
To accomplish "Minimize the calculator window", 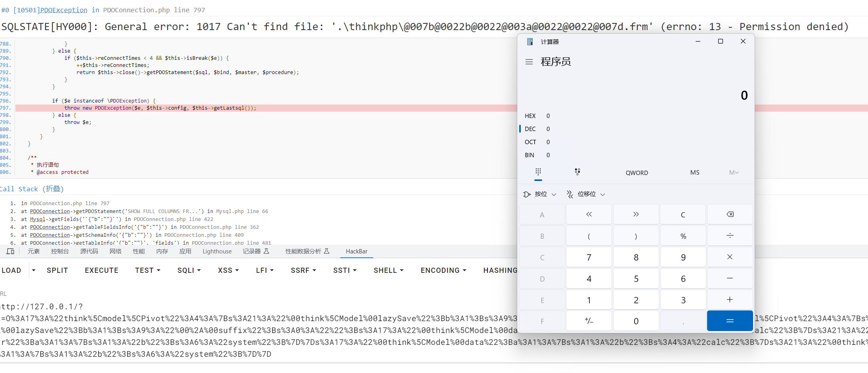I will tap(698, 41).
